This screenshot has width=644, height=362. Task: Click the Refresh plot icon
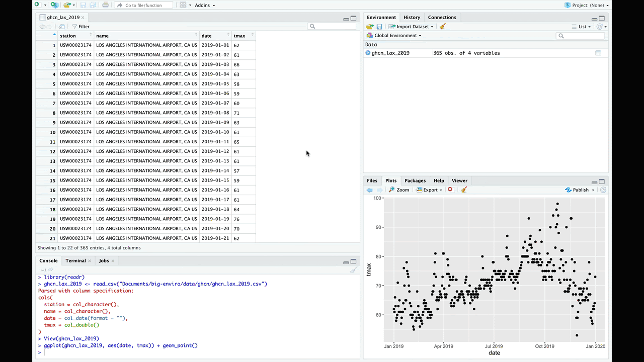point(603,190)
